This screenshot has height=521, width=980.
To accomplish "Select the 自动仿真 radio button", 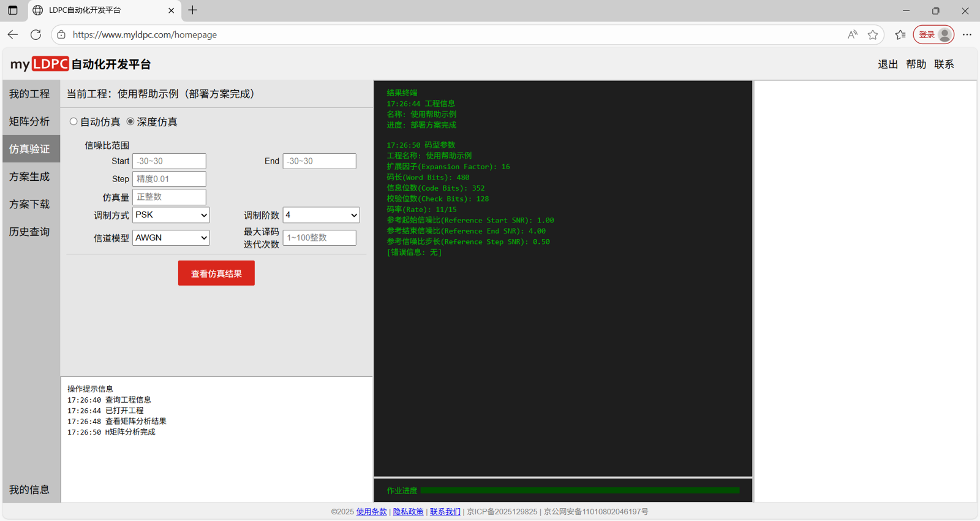I will click(73, 121).
